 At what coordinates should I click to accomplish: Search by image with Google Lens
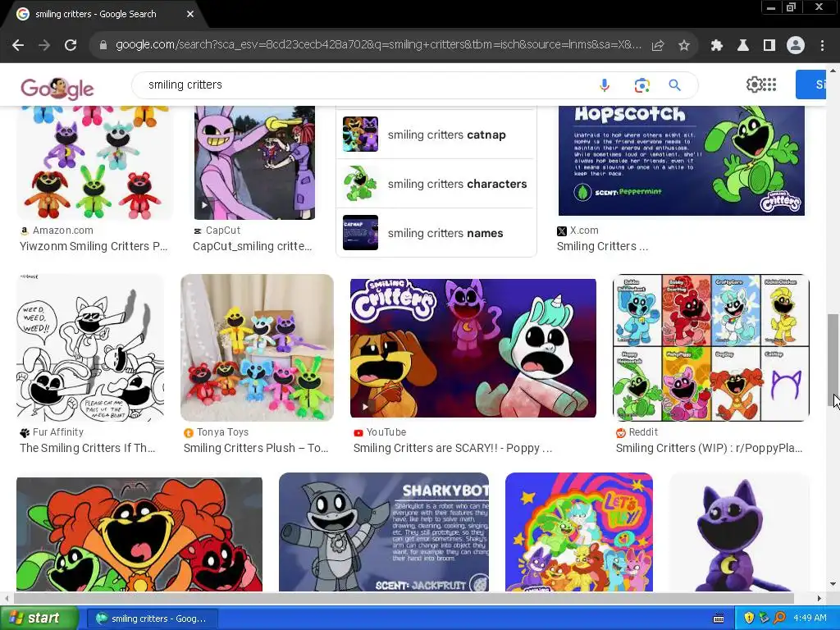tap(641, 84)
